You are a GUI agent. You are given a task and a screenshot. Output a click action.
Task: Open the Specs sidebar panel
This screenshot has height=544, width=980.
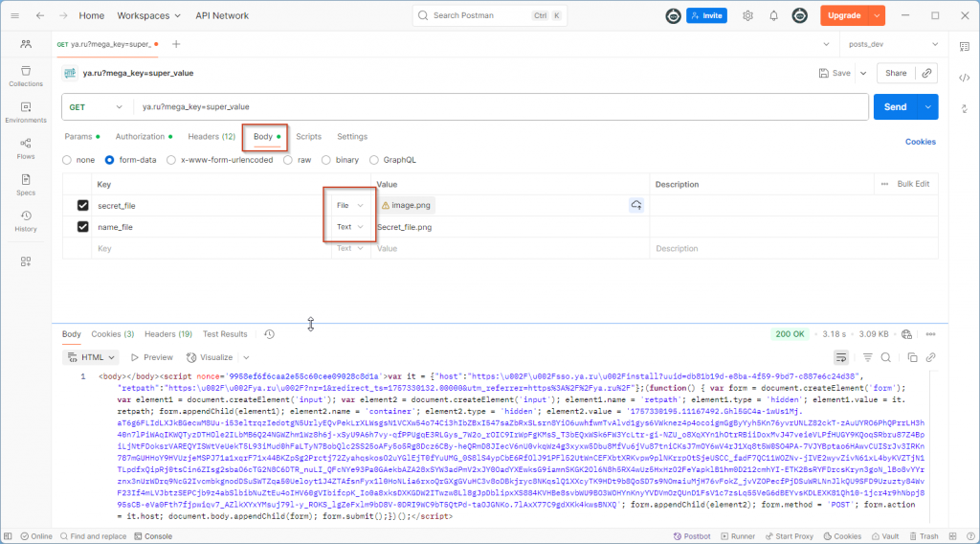point(26,185)
